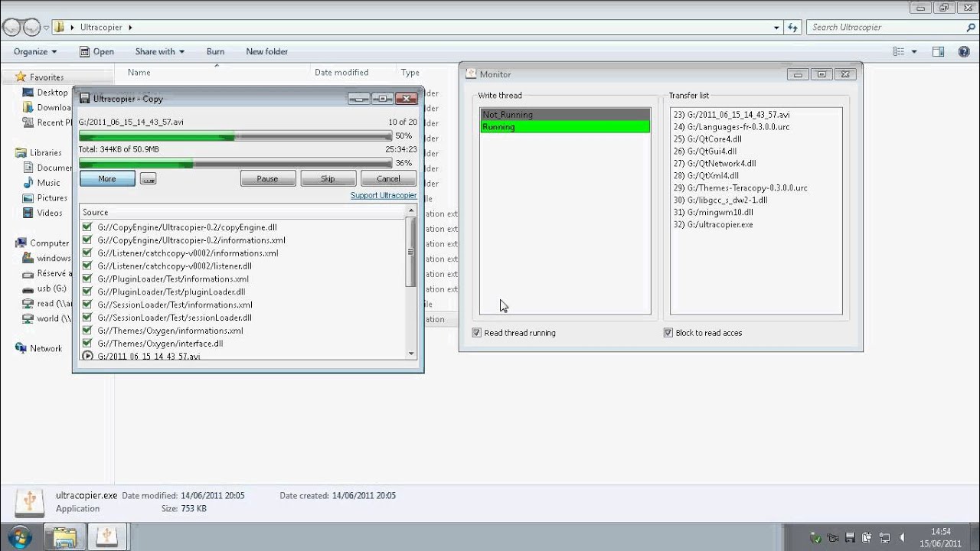980x551 pixels.
Task: Open the recent pages dropdown arrow
Action: 47,28
